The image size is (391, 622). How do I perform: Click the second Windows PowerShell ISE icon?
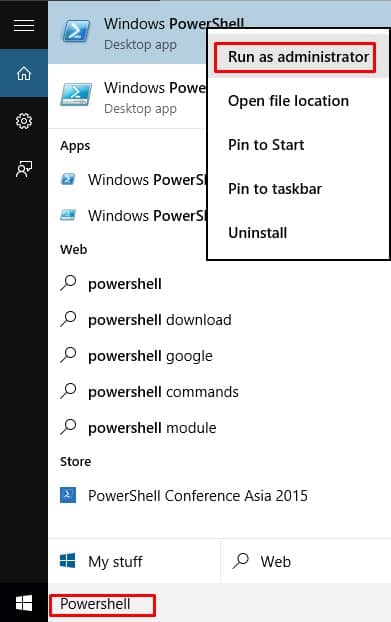click(x=76, y=96)
